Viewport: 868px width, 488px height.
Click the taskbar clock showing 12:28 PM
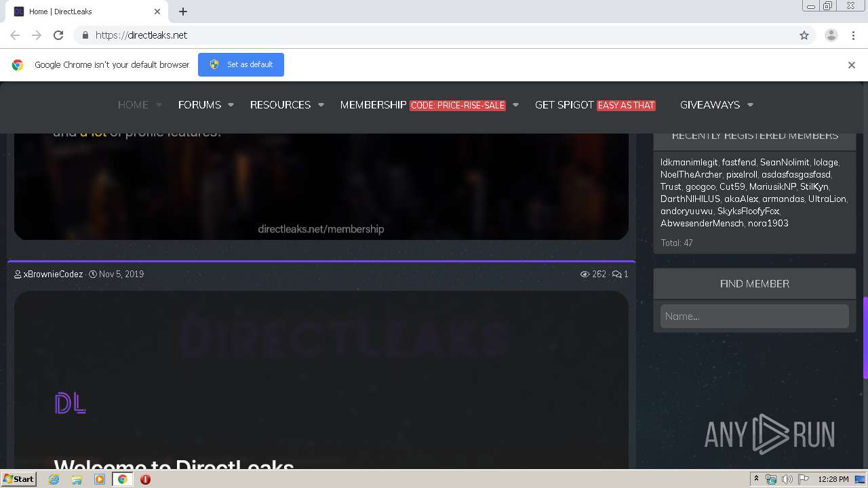click(833, 479)
